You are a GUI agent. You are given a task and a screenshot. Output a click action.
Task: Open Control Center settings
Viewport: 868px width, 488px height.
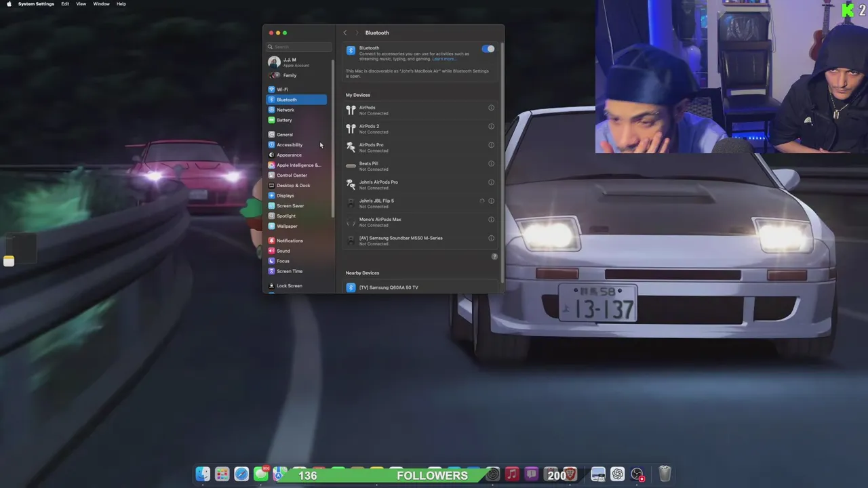pos(296,175)
